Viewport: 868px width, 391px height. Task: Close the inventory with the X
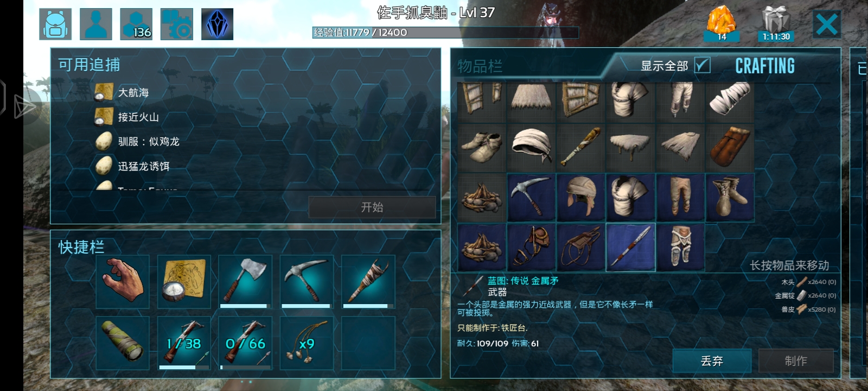click(x=827, y=24)
